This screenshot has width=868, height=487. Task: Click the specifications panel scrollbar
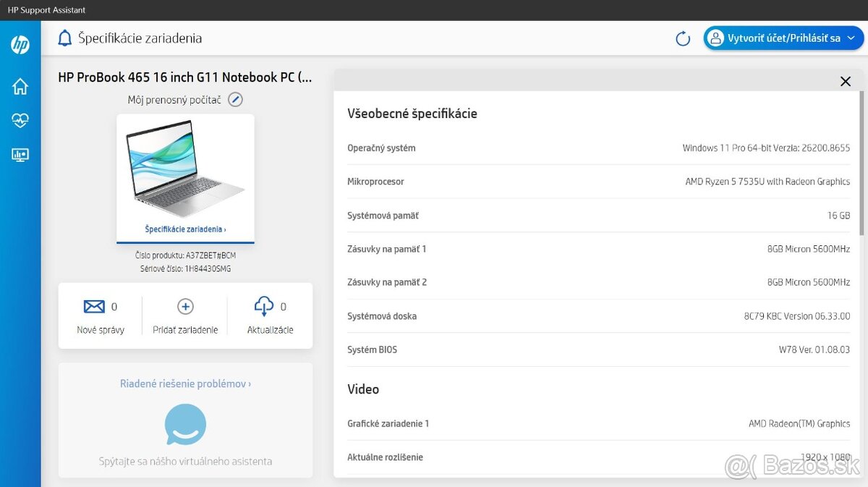pyautogui.click(x=861, y=163)
